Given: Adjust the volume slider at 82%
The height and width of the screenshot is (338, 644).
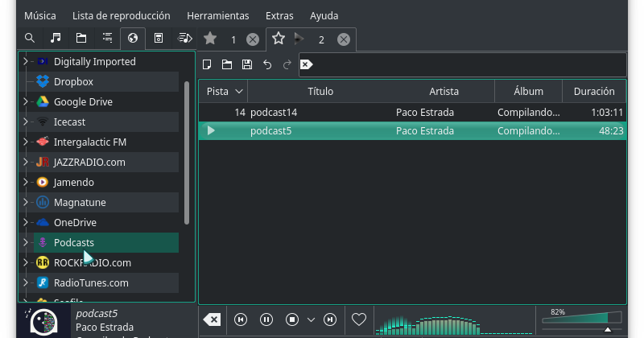Looking at the screenshot, I should [x=581, y=317].
